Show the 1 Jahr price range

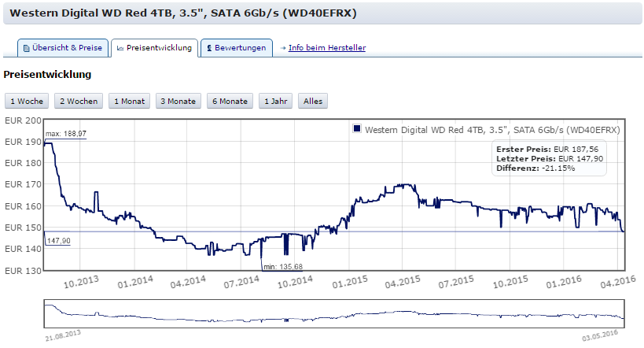point(275,102)
